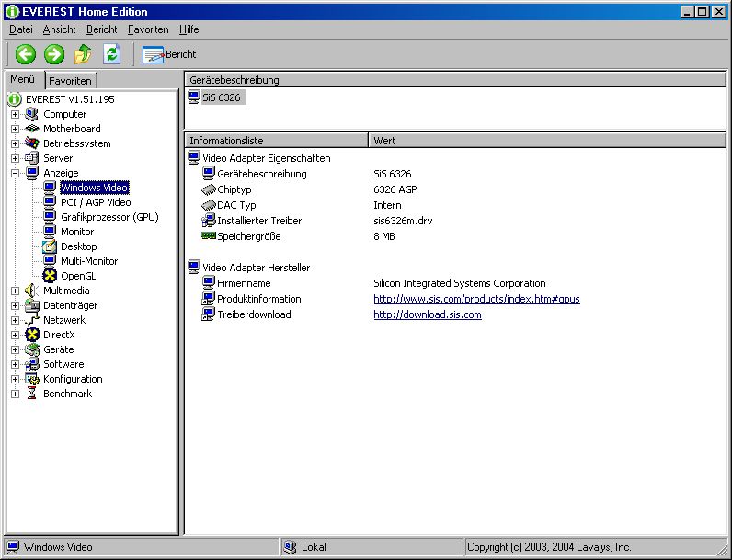Screen dimensions: 732x560
Task: Open the Favoriten menu in menu bar
Action: (x=148, y=29)
